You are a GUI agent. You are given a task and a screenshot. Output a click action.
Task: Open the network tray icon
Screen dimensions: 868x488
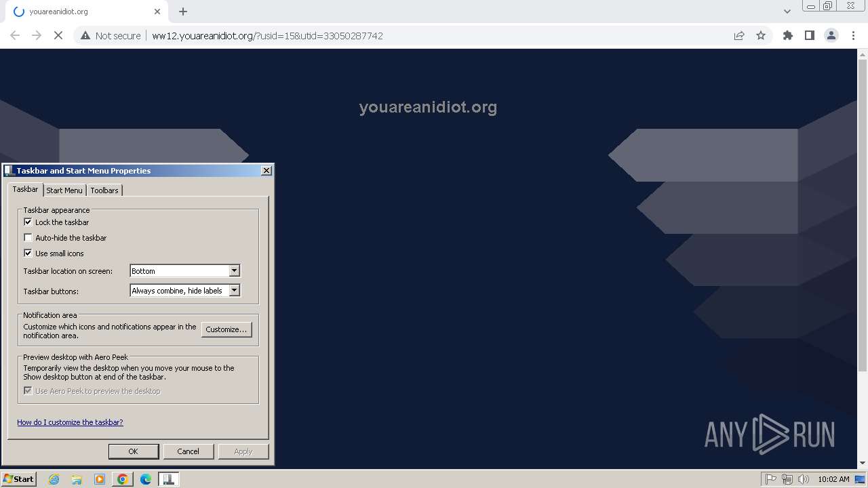[x=787, y=479]
